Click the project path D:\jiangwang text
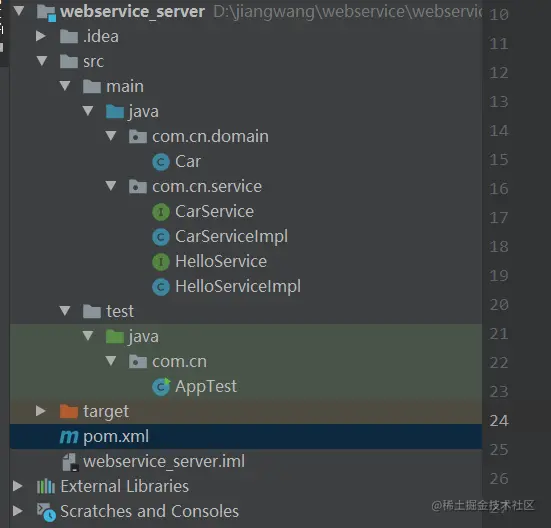Viewport: 551px width, 528px height. [x=348, y=12]
